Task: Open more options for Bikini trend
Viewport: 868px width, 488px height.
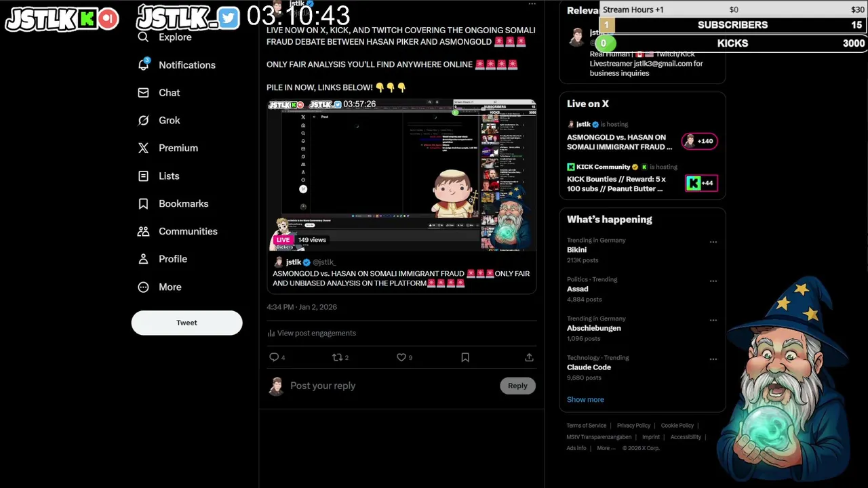Action: [713, 242]
